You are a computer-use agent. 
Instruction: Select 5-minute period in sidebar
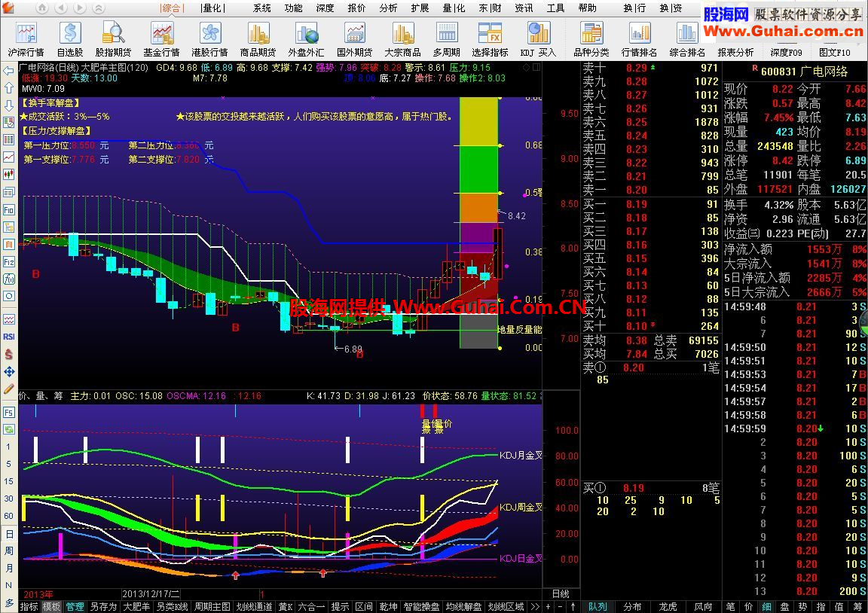(8, 464)
